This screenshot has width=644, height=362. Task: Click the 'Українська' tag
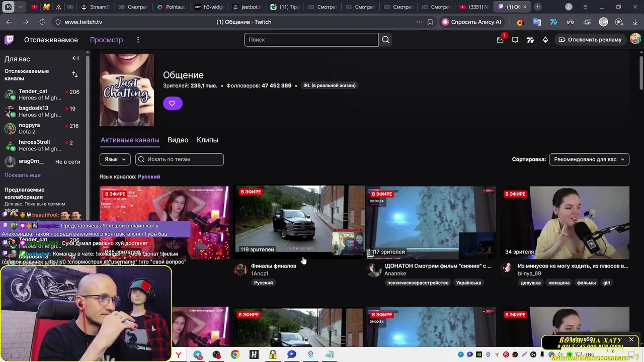pos(468,283)
